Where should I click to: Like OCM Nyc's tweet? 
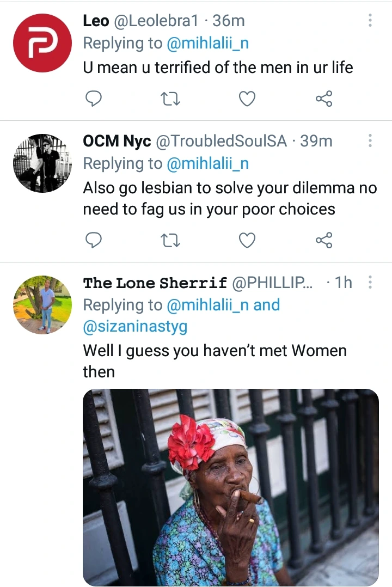247,240
